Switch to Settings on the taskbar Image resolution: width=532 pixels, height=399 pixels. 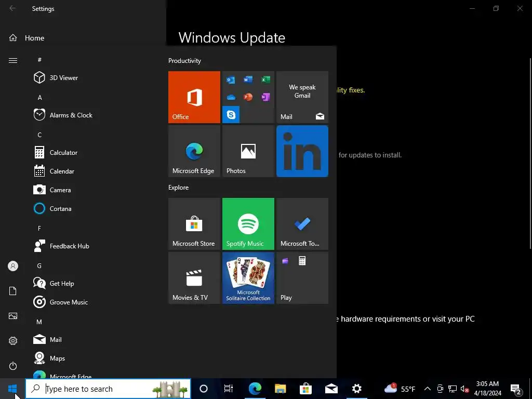click(x=356, y=389)
